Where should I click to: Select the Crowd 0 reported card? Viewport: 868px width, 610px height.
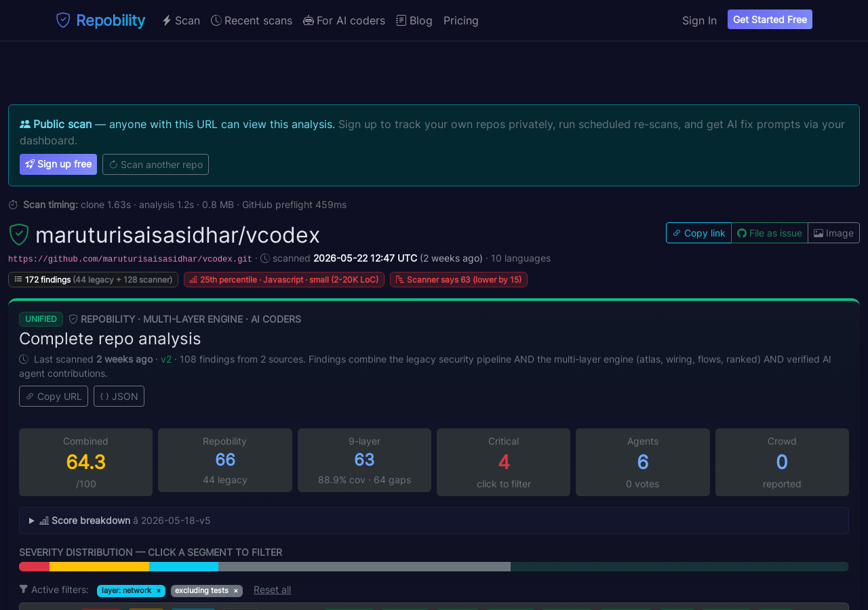pos(782,462)
